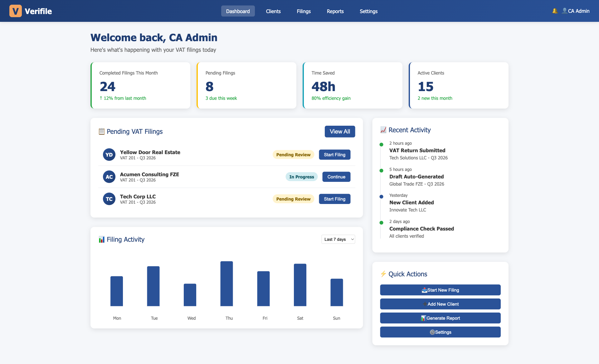Viewport: 599px width, 364px height.
Task: Open the Last 7 days dropdown
Action: pyautogui.click(x=338, y=239)
